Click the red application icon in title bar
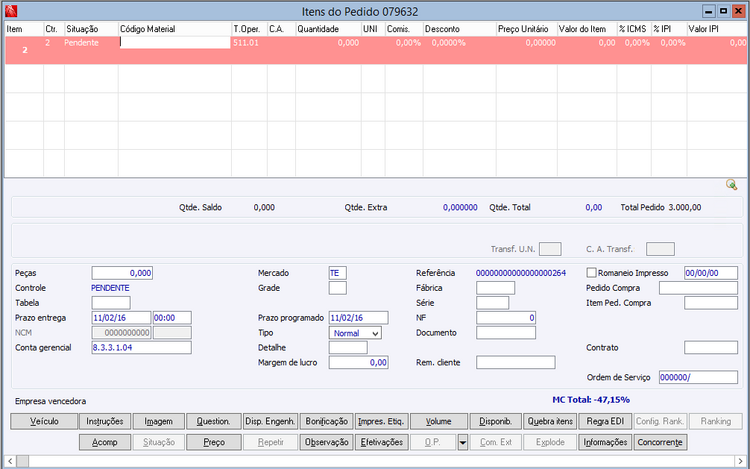The image size is (750, 469). (11, 11)
